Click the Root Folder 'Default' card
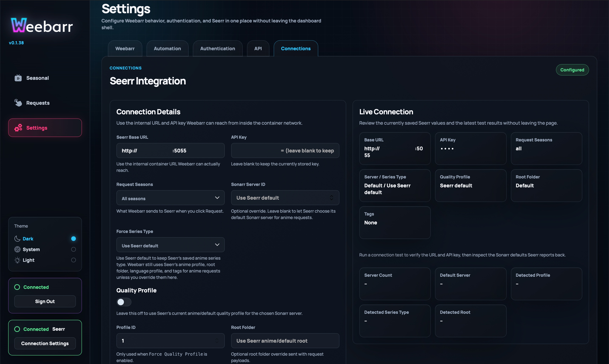The image size is (609, 364). coord(546,186)
